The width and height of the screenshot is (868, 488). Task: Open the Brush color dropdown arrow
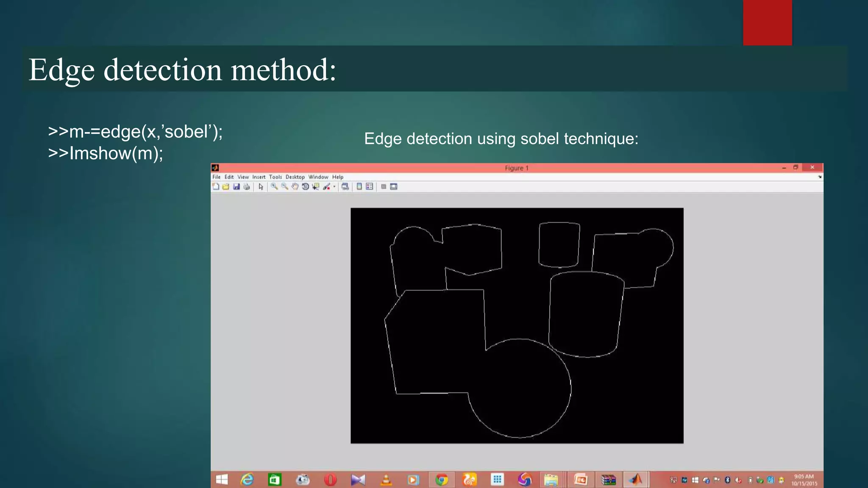[334, 186]
